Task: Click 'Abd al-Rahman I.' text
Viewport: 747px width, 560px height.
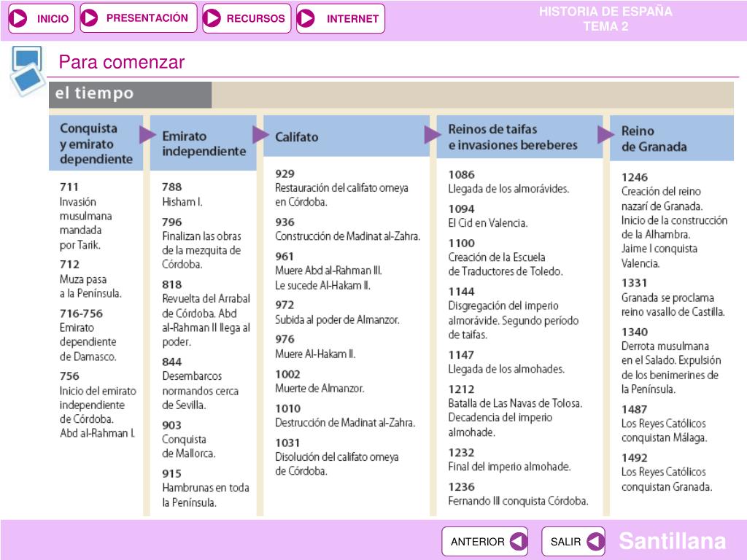Action: point(97,433)
